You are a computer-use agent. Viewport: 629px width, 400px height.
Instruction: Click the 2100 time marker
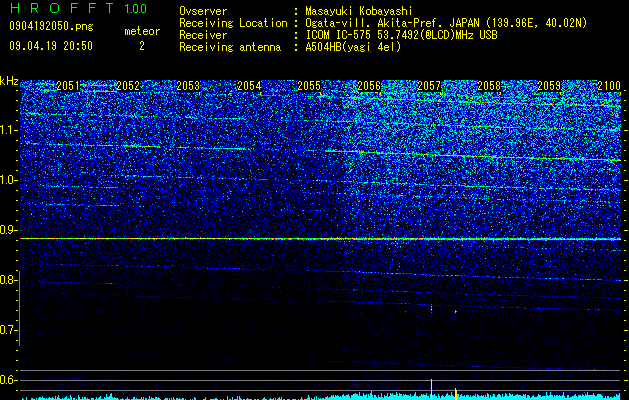point(609,86)
